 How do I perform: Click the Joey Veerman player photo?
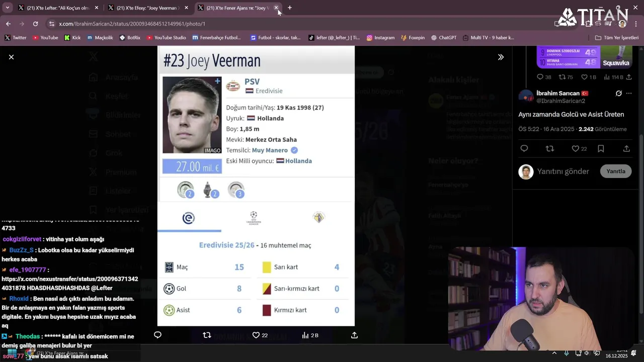coord(192,115)
